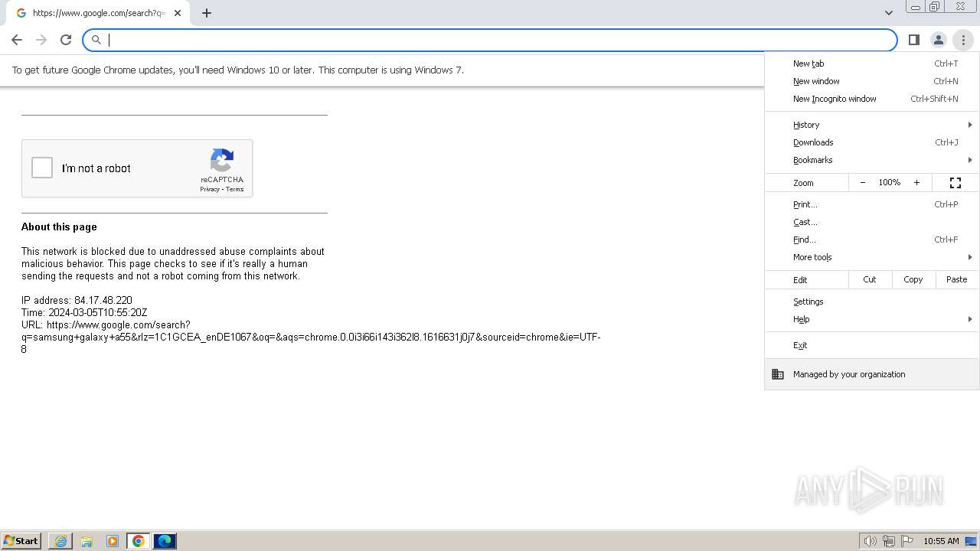Choose Find from the menu
The height and width of the screenshot is (551, 980).
(872, 240)
